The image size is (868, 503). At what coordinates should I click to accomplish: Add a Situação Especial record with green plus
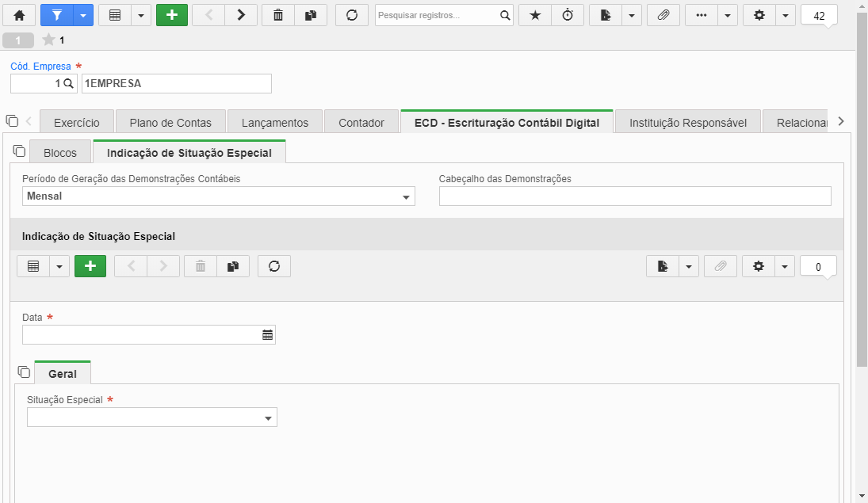(90, 266)
